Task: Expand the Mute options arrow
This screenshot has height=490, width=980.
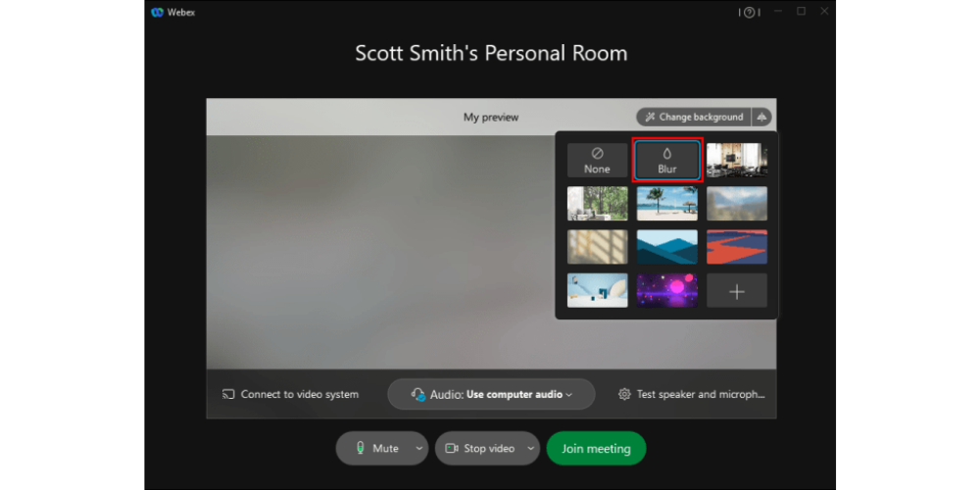Action: pyautogui.click(x=418, y=448)
